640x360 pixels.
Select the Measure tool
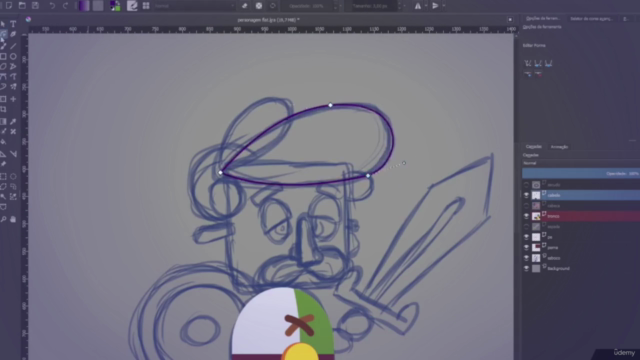point(13,154)
